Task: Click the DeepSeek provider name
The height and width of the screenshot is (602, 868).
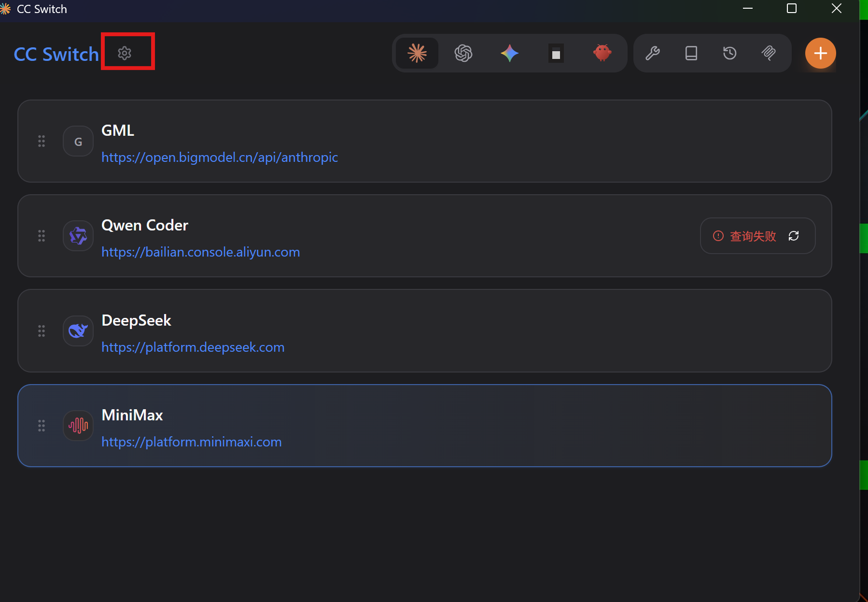Action: coord(136,320)
